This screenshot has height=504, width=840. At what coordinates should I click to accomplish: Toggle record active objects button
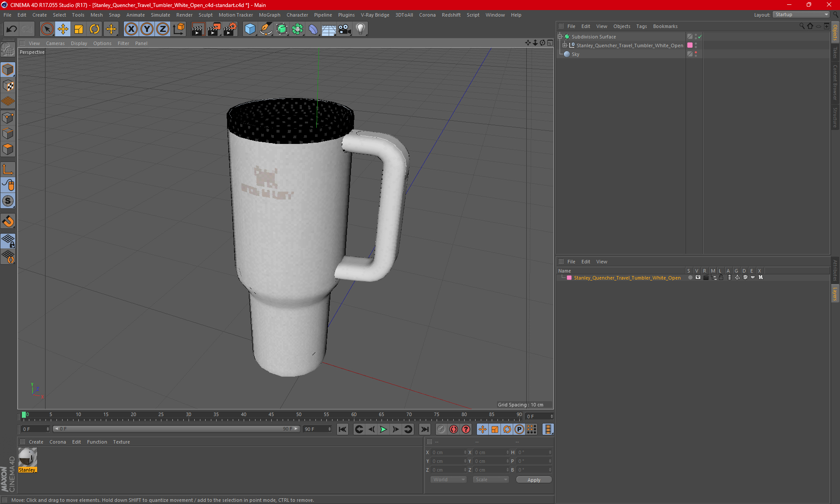click(454, 429)
